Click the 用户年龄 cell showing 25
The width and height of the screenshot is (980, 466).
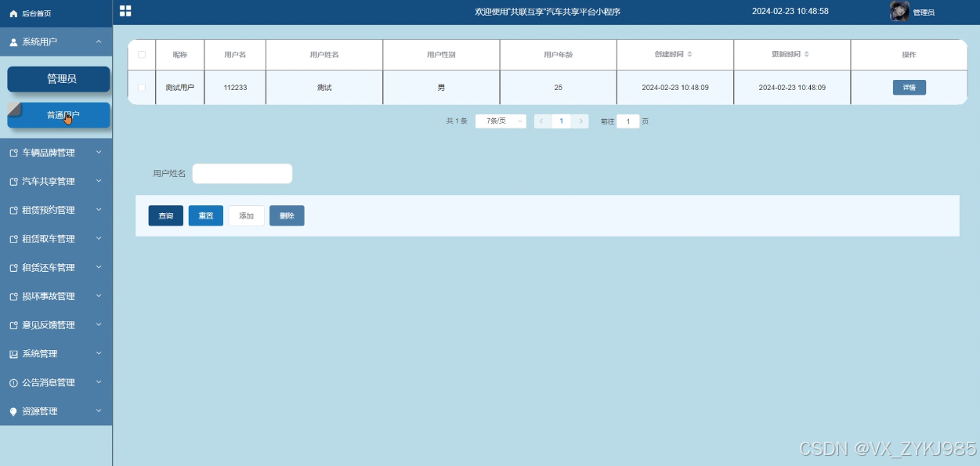[x=559, y=88]
